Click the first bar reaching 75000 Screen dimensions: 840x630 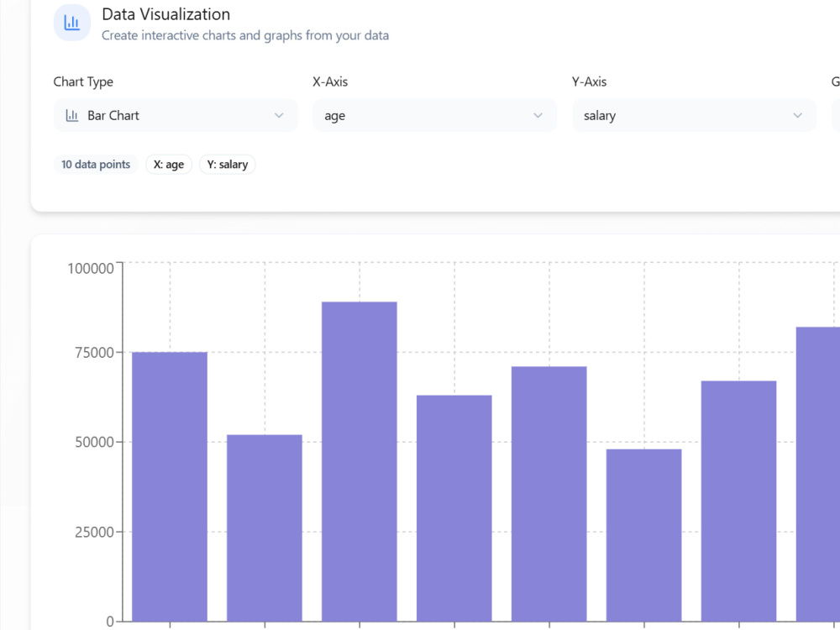point(170,486)
